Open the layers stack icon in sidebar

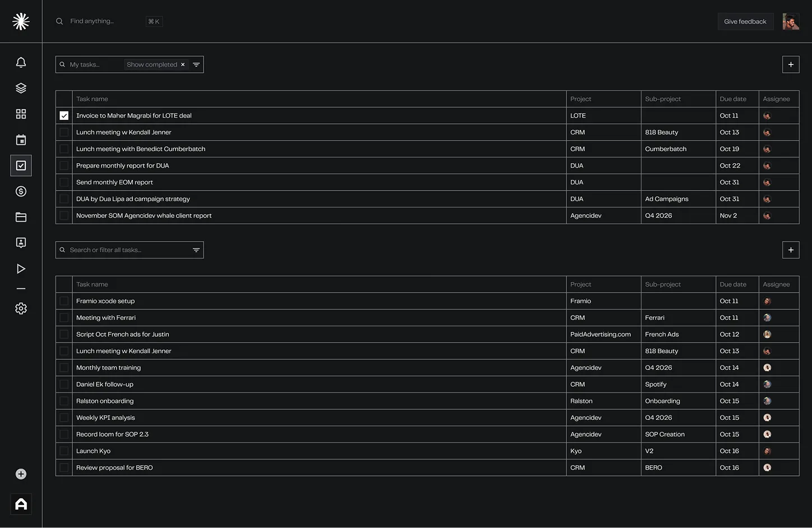[x=21, y=88]
